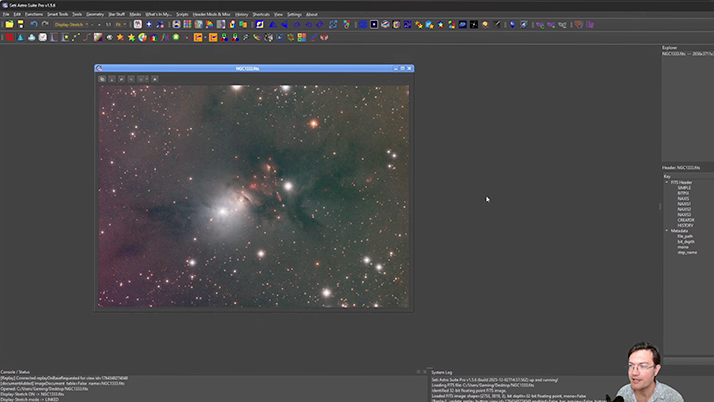Open the Scripts menu
Viewport: 714px width, 402px height.
point(182,14)
